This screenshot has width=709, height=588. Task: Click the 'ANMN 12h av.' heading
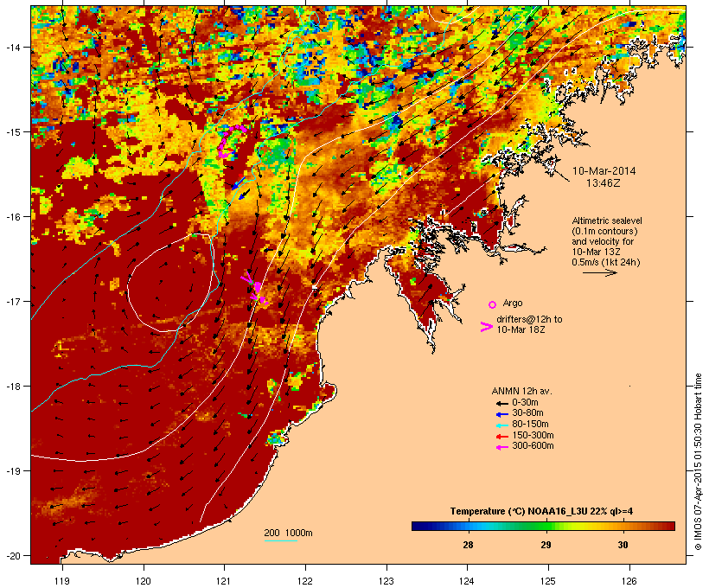[521, 391]
